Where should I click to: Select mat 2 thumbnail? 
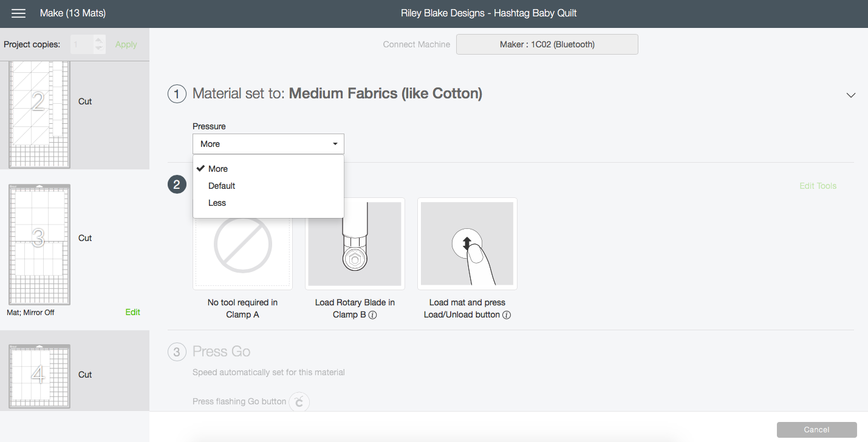coord(39,114)
